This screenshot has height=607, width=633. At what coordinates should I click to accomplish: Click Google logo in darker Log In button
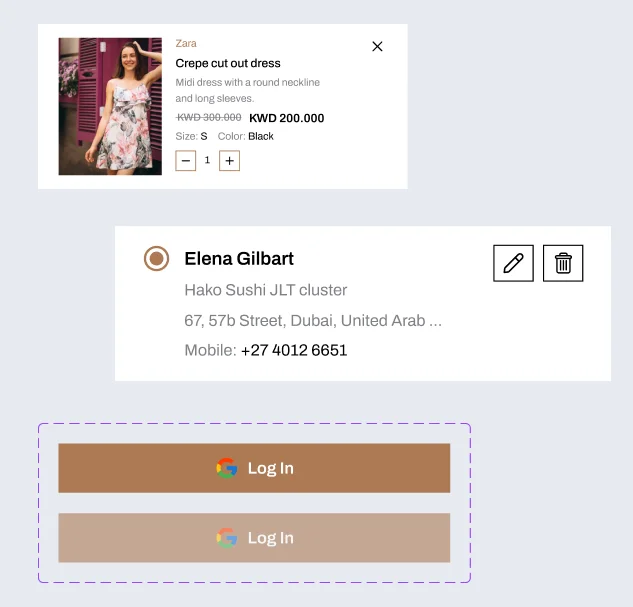point(227,468)
